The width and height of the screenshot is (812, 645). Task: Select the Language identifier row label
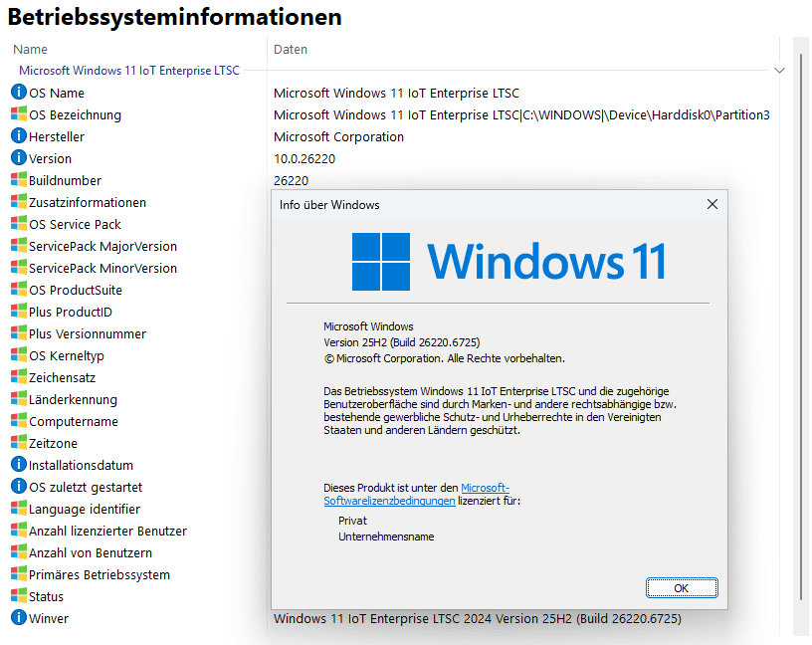[85, 510]
